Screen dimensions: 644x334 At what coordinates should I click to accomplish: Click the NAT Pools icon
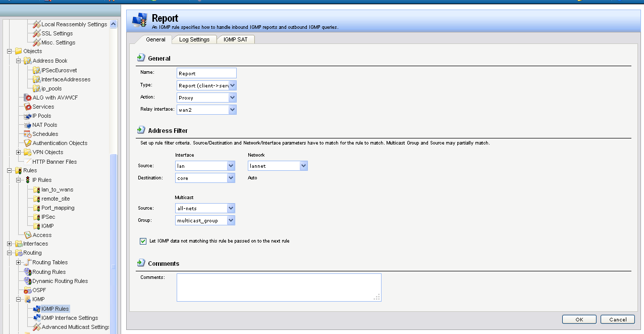coord(28,125)
